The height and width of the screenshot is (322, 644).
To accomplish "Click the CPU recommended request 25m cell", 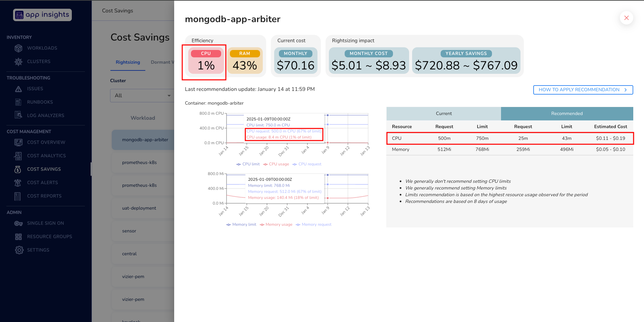I will [523, 139].
